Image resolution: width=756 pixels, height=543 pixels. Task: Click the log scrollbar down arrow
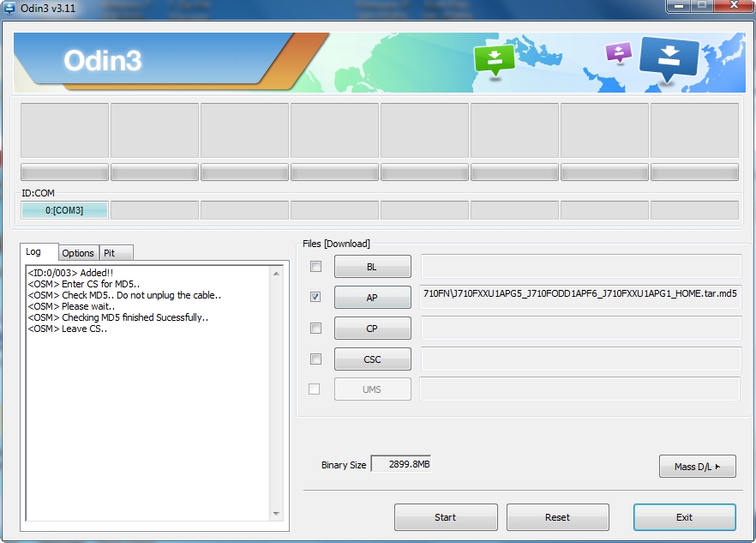(x=276, y=514)
